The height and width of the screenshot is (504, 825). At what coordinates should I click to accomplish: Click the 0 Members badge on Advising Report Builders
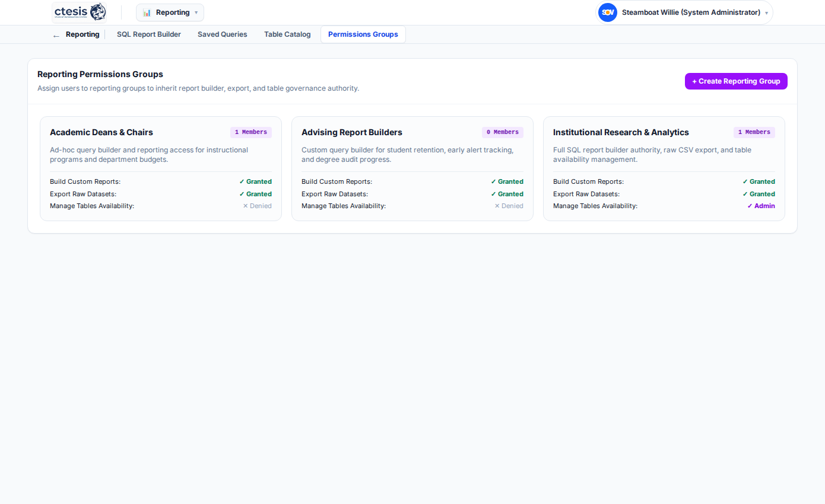(503, 132)
